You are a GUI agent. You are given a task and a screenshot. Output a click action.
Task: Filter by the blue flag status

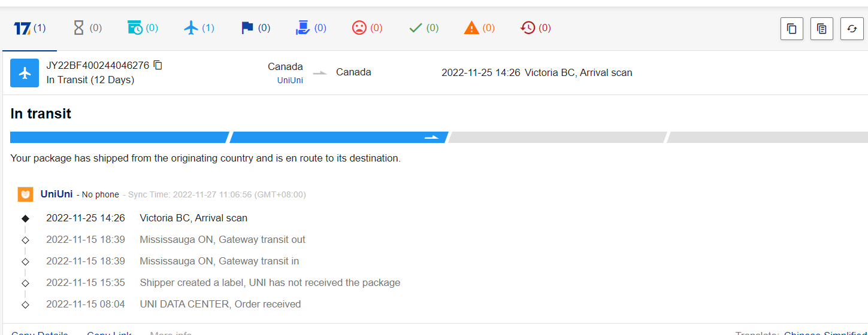(255, 28)
